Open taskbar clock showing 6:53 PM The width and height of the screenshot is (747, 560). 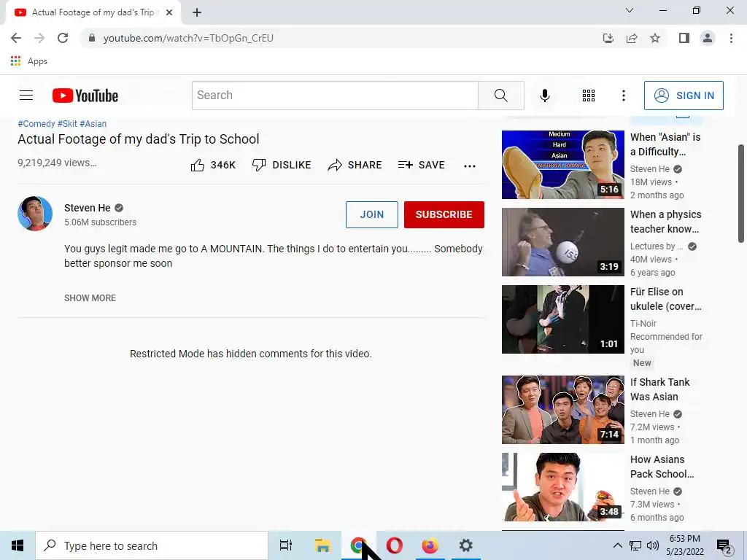pyautogui.click(x=684, y=545)
